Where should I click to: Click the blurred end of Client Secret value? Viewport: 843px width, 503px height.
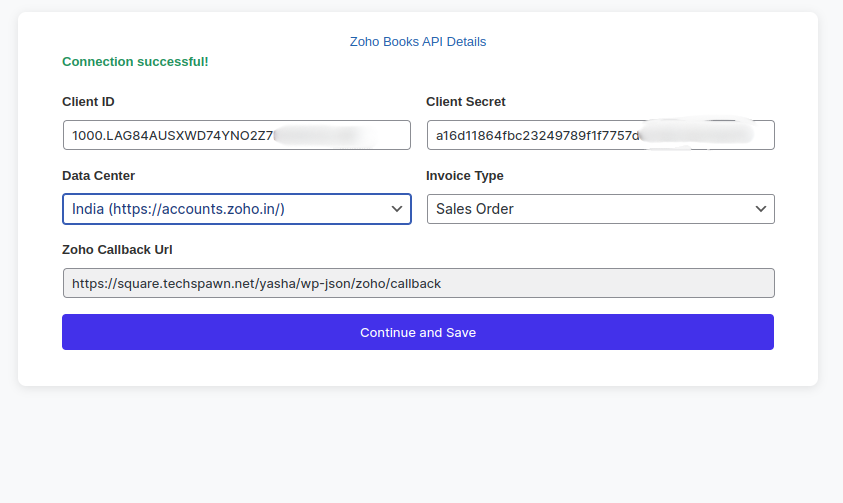pyautogui.click(x=697, y=135)
